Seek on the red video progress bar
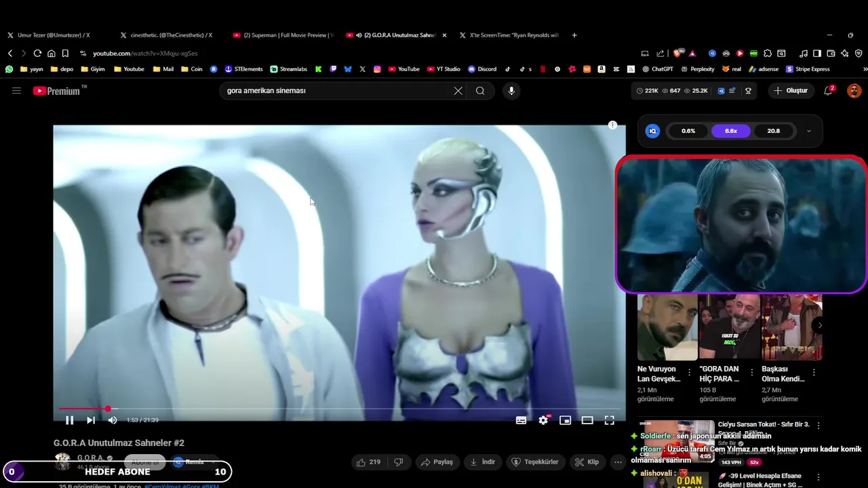Viewport: 868px width, 488px height. pos(339,409)
